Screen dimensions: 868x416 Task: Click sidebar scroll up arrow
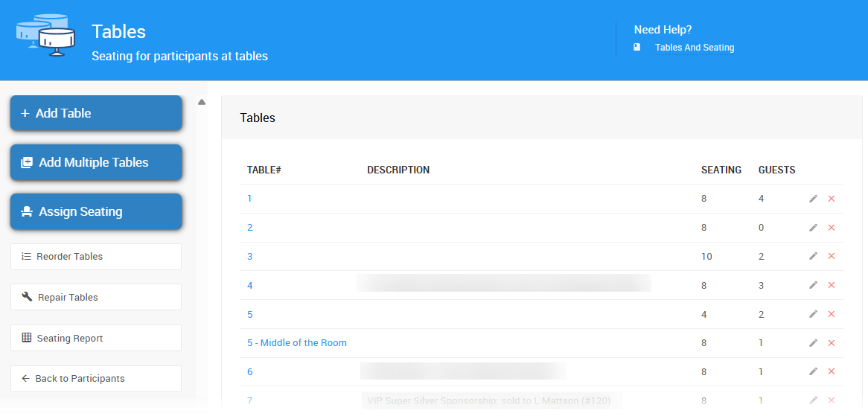pos(202,102)
